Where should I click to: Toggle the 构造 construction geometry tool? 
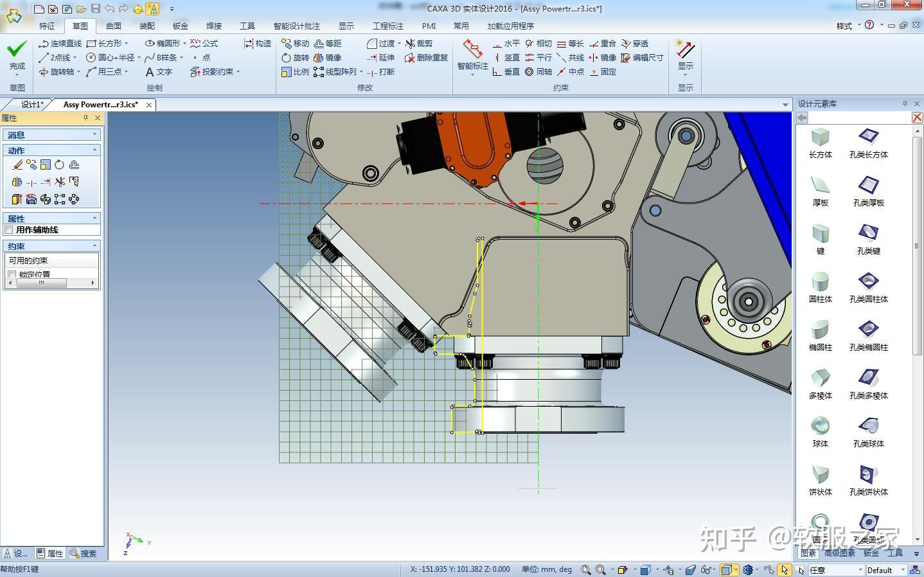coord(258,44)
